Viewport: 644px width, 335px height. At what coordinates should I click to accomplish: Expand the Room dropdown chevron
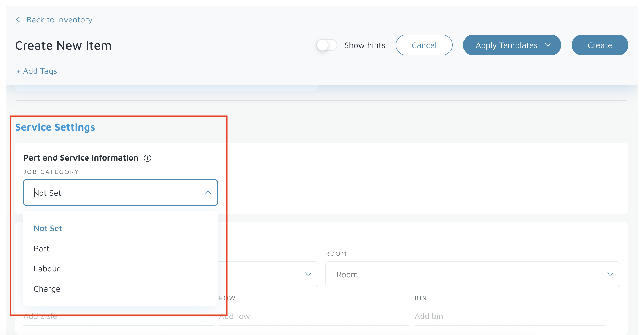[610, 275]
